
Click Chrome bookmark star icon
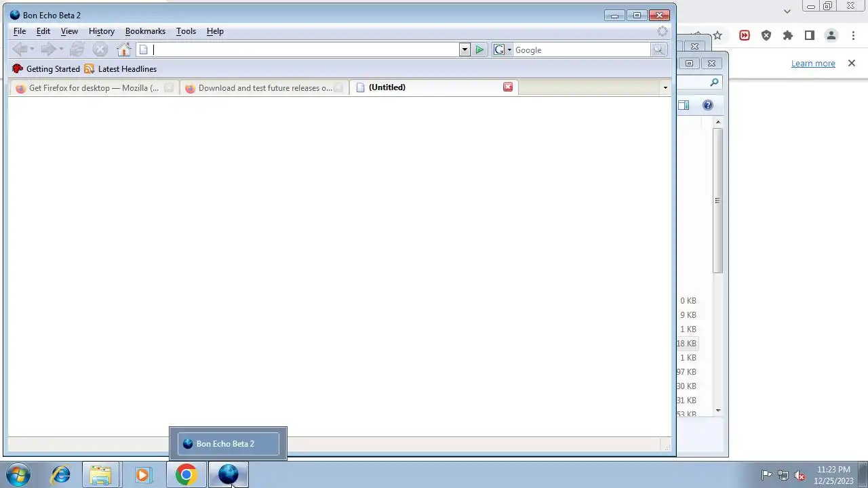click(717, 35)
